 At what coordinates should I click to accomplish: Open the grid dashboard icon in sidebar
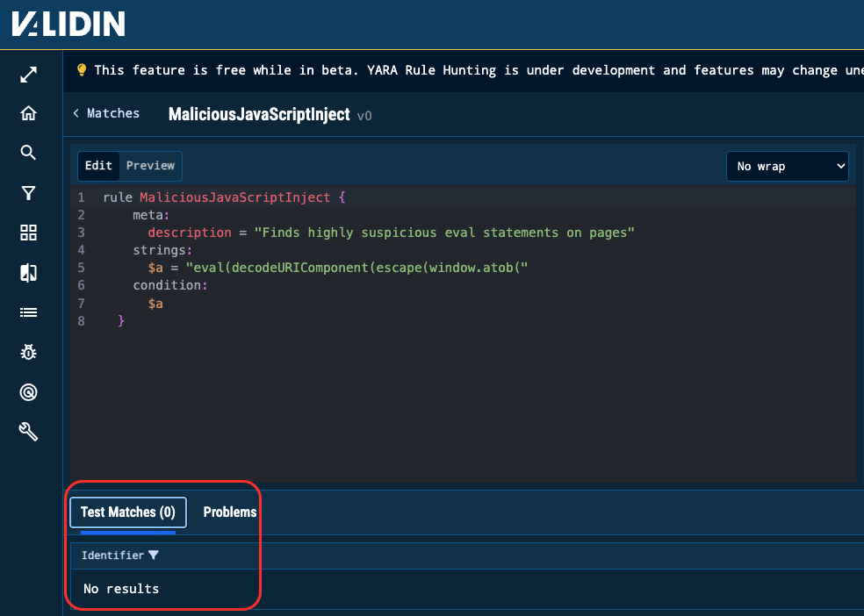[x=28, y=233]
